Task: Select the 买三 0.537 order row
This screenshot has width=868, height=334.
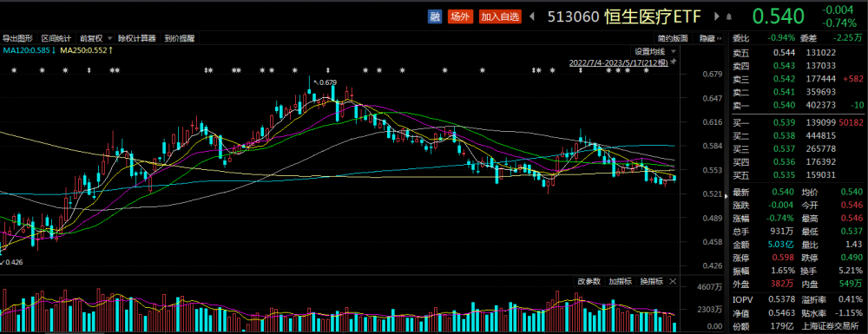Action: (797, 148)
